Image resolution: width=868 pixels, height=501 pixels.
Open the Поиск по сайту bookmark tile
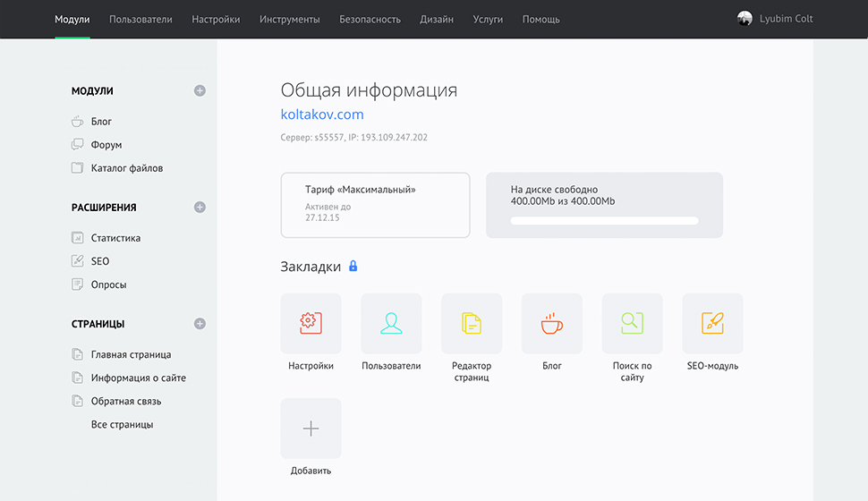tap(633, 323)
